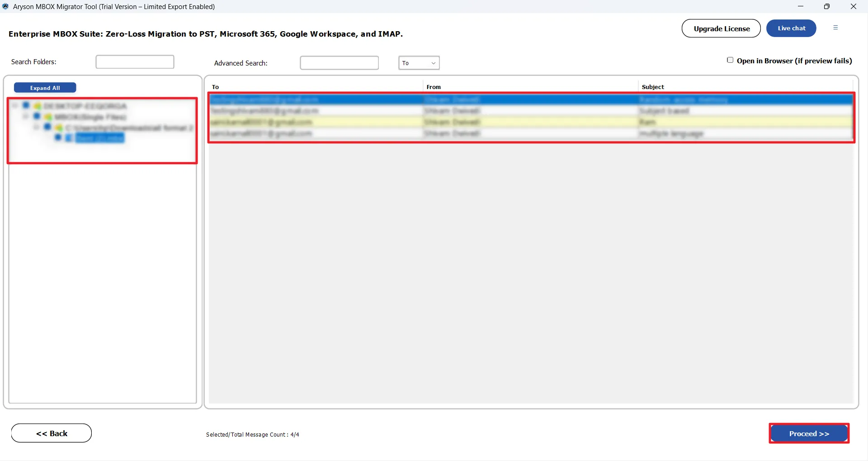The image size is (868, 461).
Task: Toggle the highlighted mbox file checkbox
Action: pyautogui.click(x=58, y=137)
